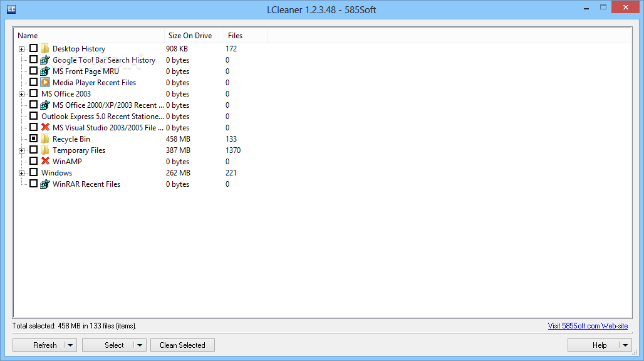Open the Refresh button dropdown arrow
The height and width of the screenshot is (361, 644).
tap(70, 345)
